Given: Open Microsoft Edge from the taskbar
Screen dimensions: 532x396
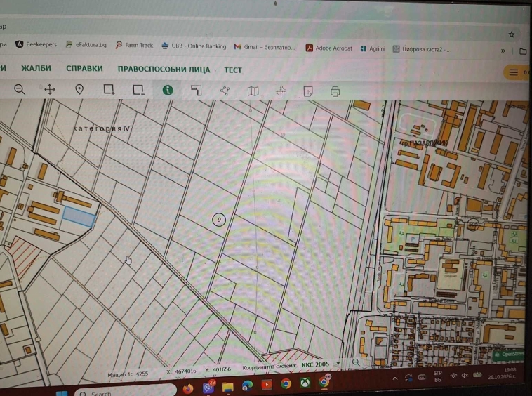Looking at the screenshot, I should coord(247,385).
